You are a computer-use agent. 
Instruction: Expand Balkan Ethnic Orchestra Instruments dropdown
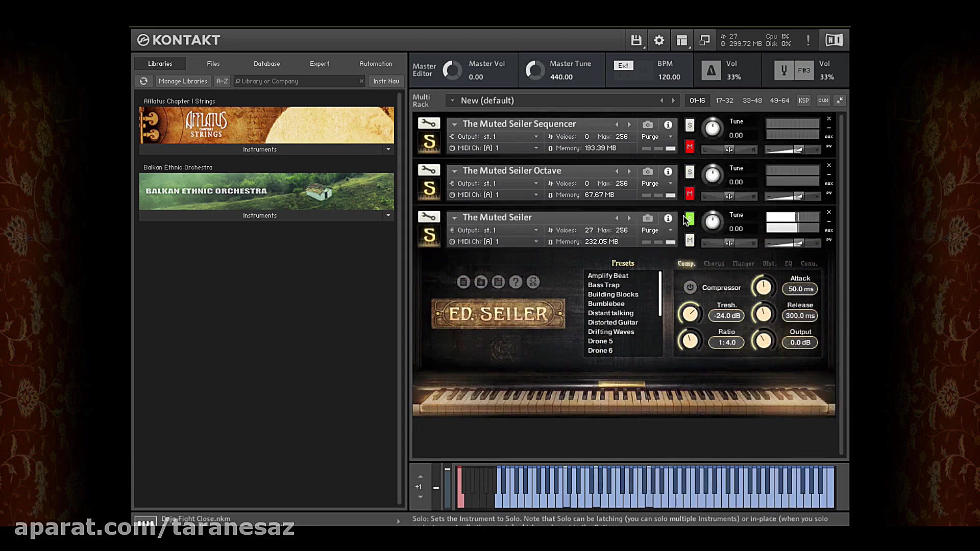[388, 215]
